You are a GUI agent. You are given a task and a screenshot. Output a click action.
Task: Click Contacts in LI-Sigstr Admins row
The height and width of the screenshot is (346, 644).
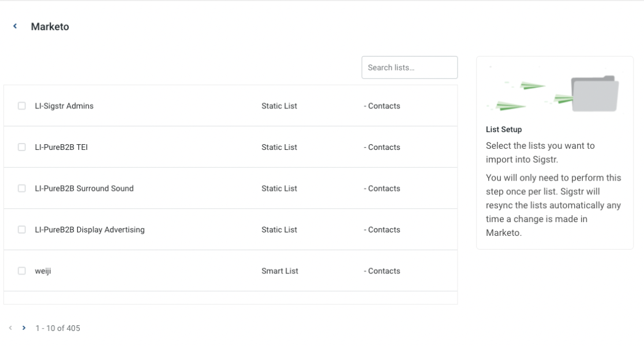(382, 106)
